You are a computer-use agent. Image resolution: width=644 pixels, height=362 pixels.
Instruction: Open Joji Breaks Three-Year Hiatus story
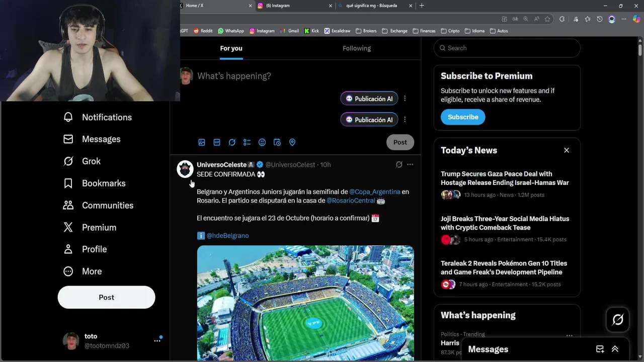tap(505, 223)
